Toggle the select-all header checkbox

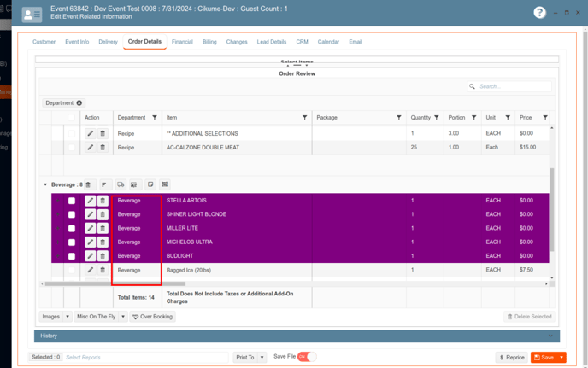tap(71, 118)
